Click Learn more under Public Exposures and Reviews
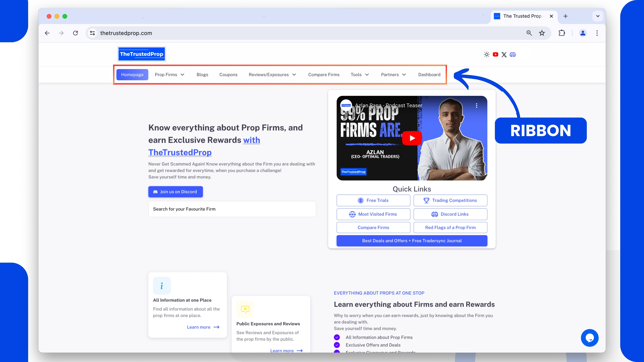Image resolution: width=644 pixels, height=362 pixels. (x=286, y=351)
